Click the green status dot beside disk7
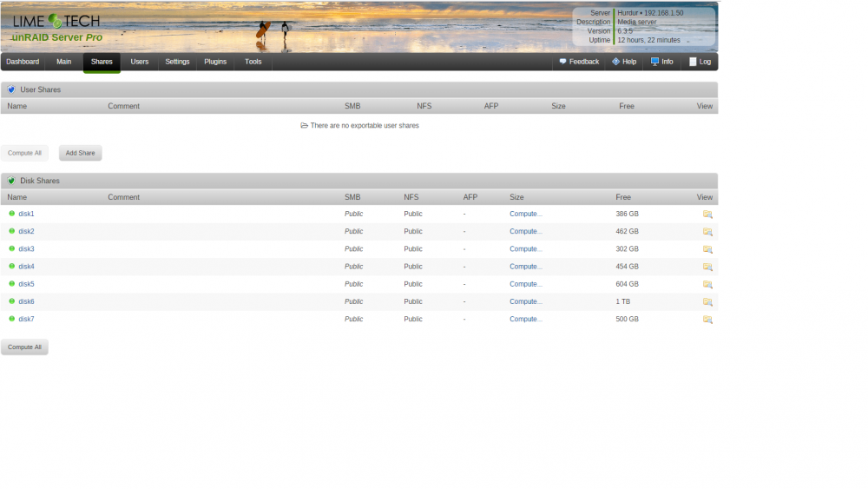Viewport: 868px width, 489px height. (x=11, y=319)
